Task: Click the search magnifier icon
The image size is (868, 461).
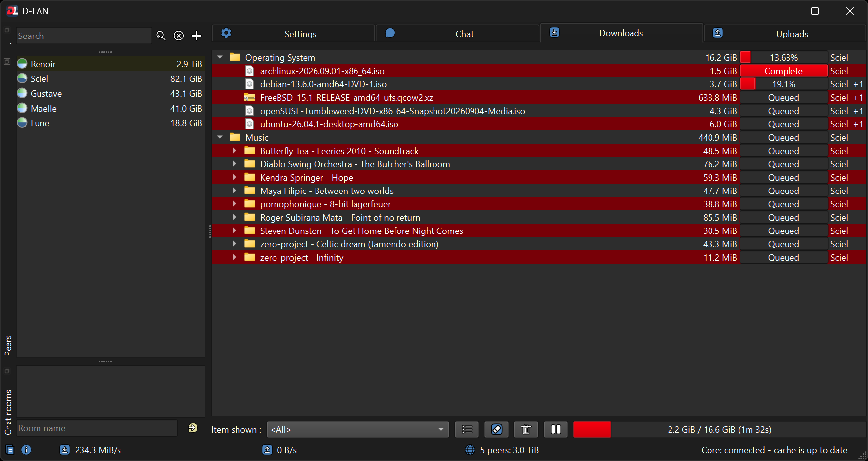Action: pyautogui.click(x=161, y=36)
